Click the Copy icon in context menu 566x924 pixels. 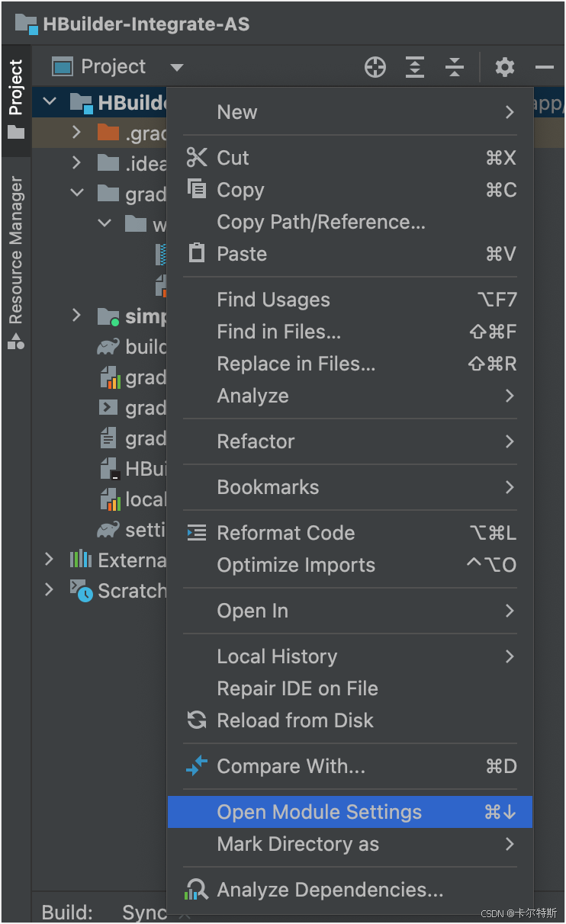(197, 189)
